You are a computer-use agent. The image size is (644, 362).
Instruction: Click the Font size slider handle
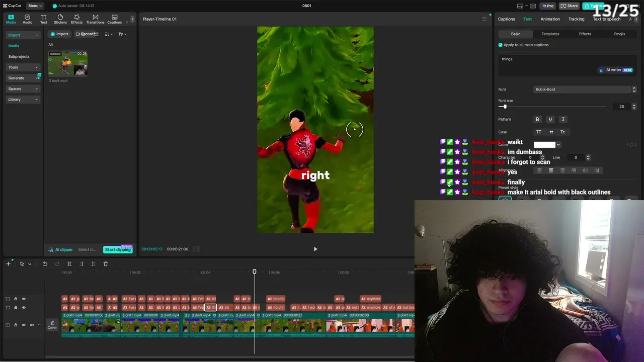point(504,107)
